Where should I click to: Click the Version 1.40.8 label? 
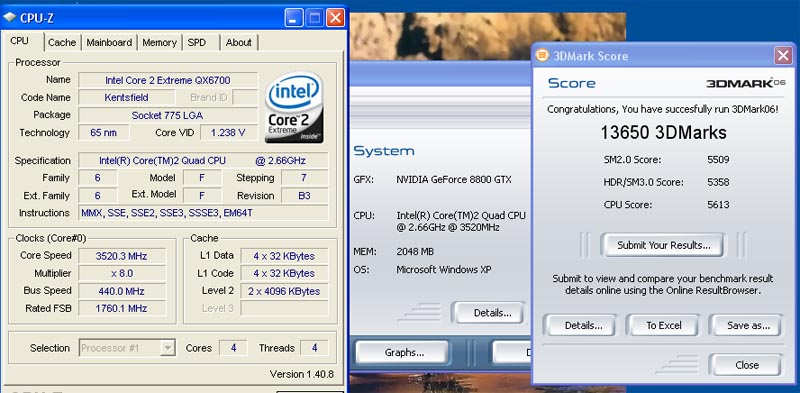[302, 374]
